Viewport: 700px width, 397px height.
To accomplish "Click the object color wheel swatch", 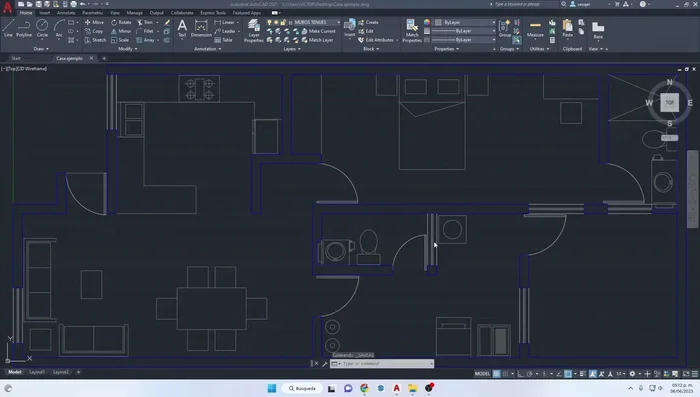I will tap(427, 22).
